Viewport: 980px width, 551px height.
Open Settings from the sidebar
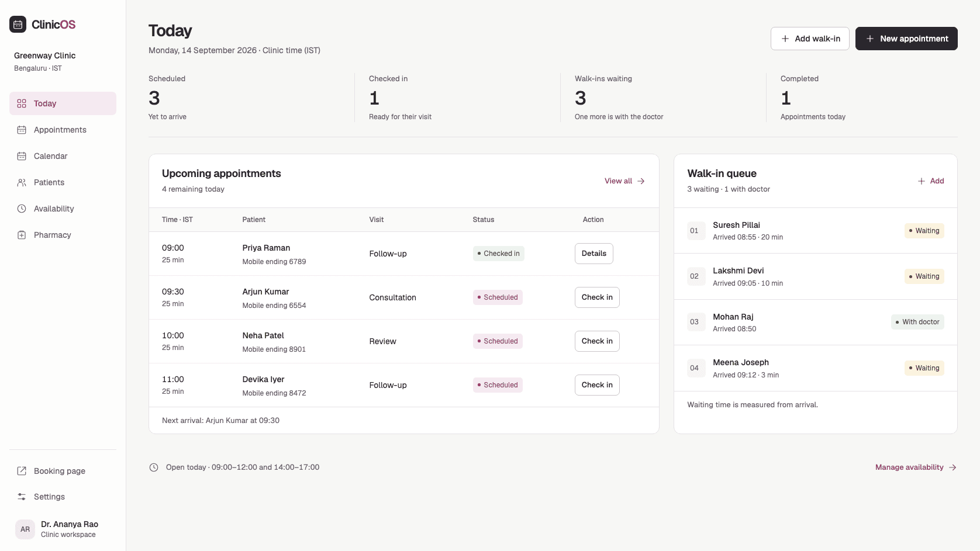63,497
